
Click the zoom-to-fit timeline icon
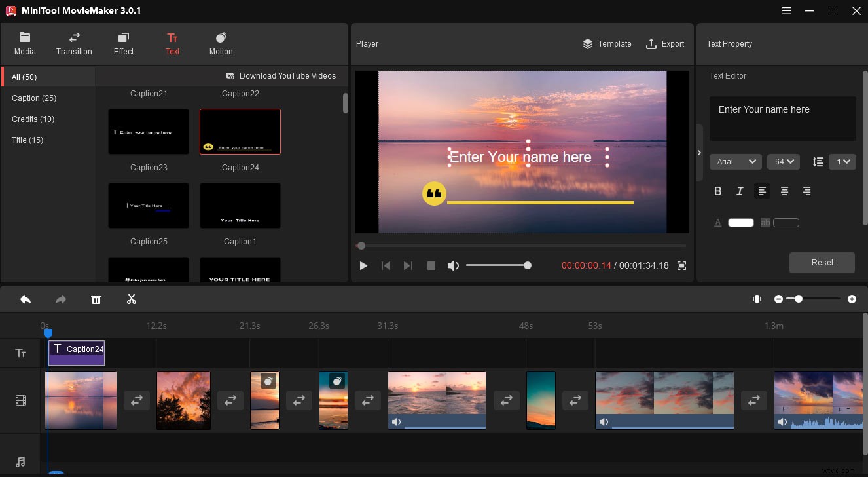tap(757, 299)
